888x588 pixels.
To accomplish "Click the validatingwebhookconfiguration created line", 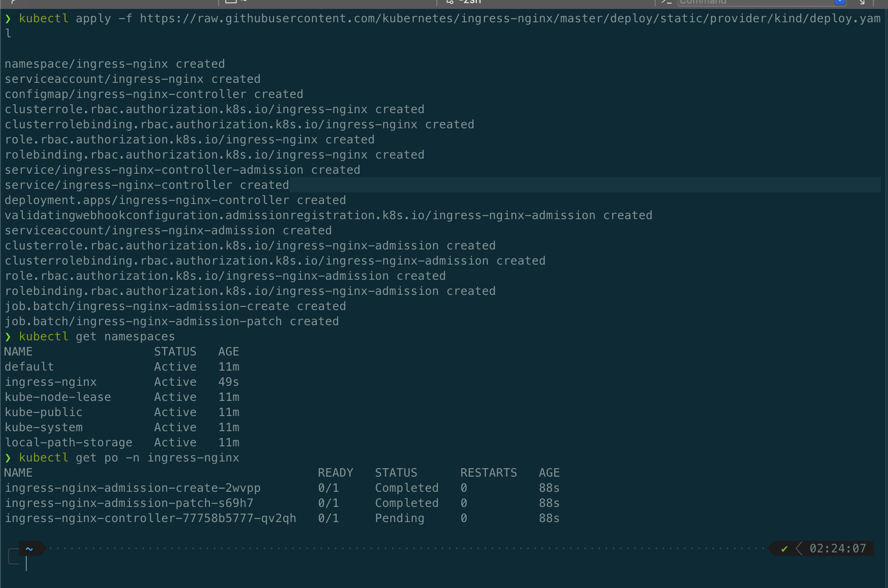I will tap(329, 216).
